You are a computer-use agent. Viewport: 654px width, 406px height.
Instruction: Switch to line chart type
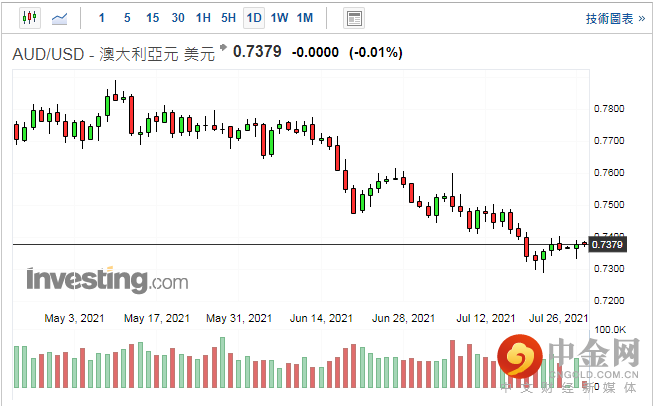click(x=60, y=18)
